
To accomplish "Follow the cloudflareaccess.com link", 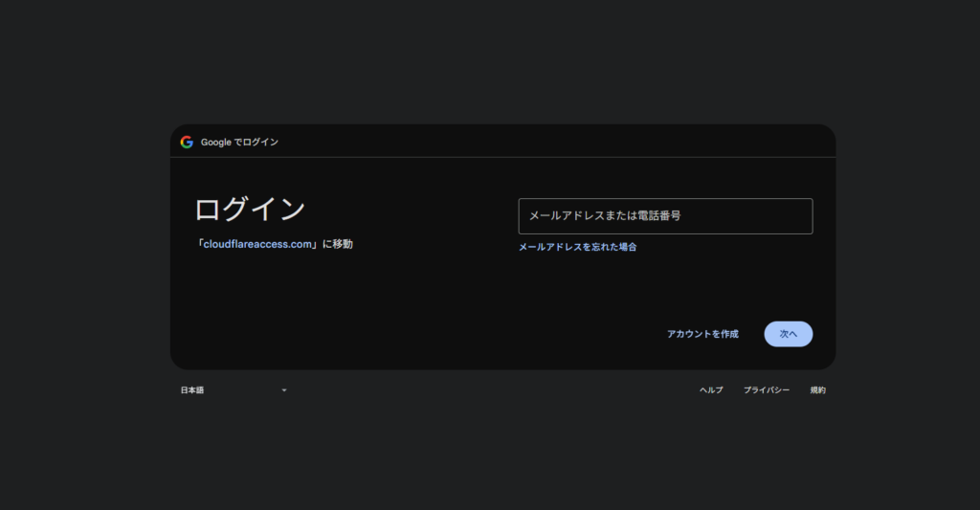I will pos(256,244).
